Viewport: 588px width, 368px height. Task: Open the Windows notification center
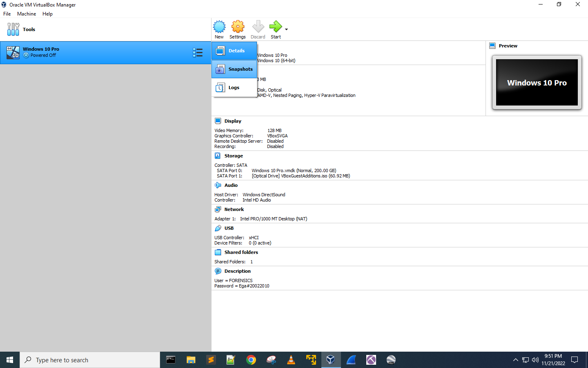pyautogui.click(x=575, y=360)
